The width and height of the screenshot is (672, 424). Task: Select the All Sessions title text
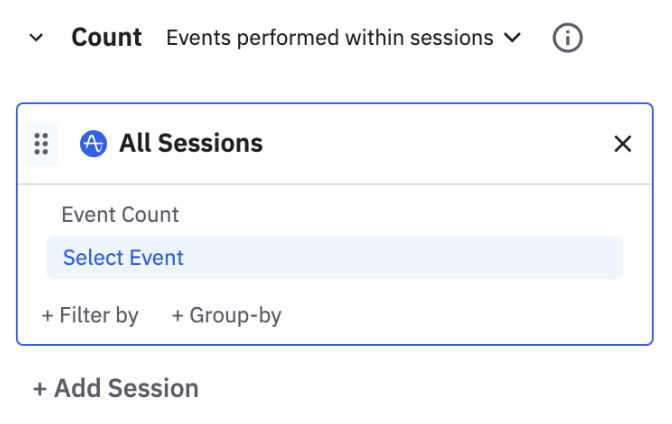(x=191, y=144)
